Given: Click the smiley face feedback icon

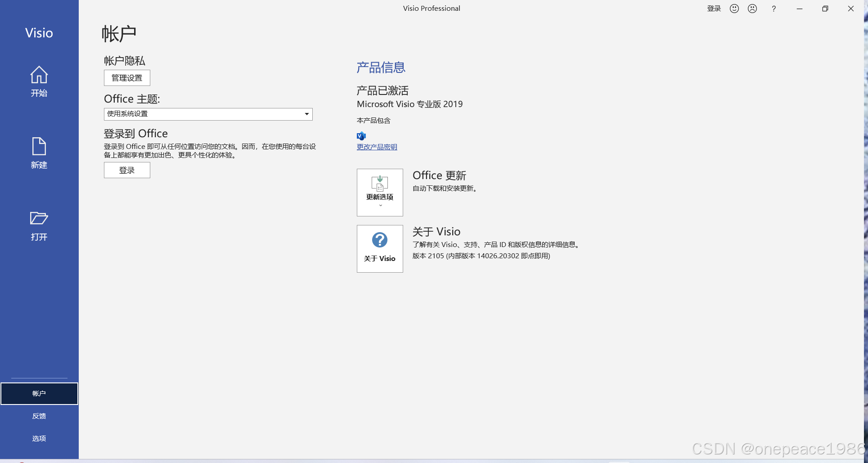Looking at the screenshot, I should 734,9.
